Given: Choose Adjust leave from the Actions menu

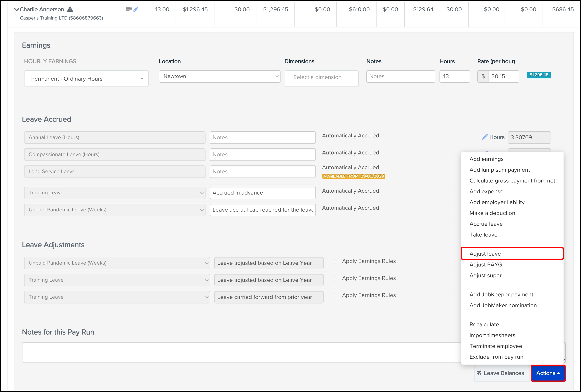Looking at the screenshot, I should (485, 254).
